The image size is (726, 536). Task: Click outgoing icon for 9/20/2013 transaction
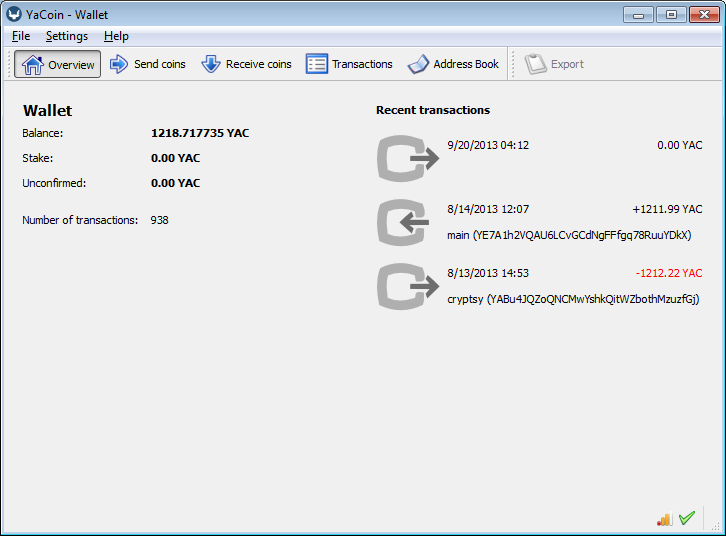(x=408, y=158)
